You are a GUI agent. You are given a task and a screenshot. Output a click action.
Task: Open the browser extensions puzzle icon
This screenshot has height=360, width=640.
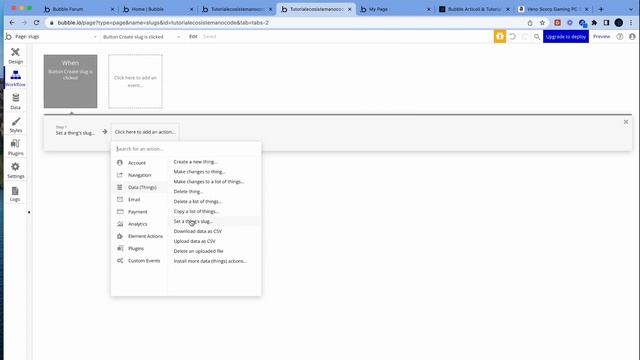click(x=594, y=23)
